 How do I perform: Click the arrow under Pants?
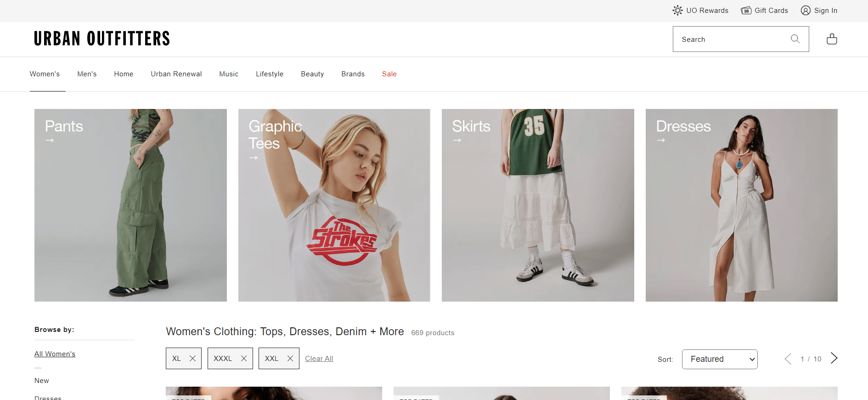(50, 140)
